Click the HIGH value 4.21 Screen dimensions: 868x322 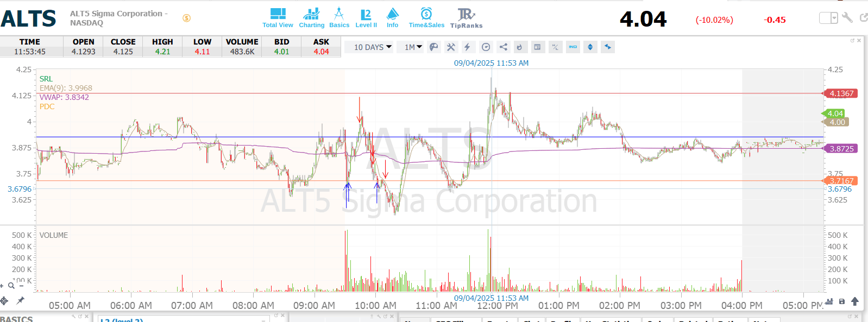tap(162, 52)
